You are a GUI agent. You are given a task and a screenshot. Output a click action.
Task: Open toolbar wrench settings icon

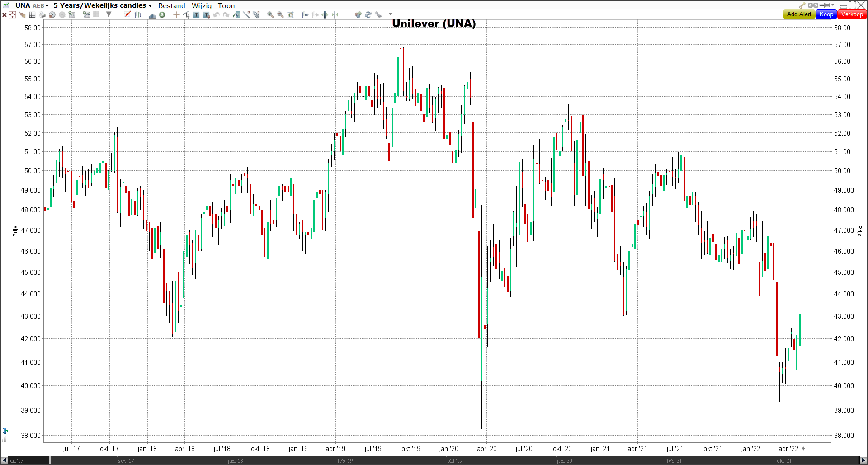tap(378, 14)
